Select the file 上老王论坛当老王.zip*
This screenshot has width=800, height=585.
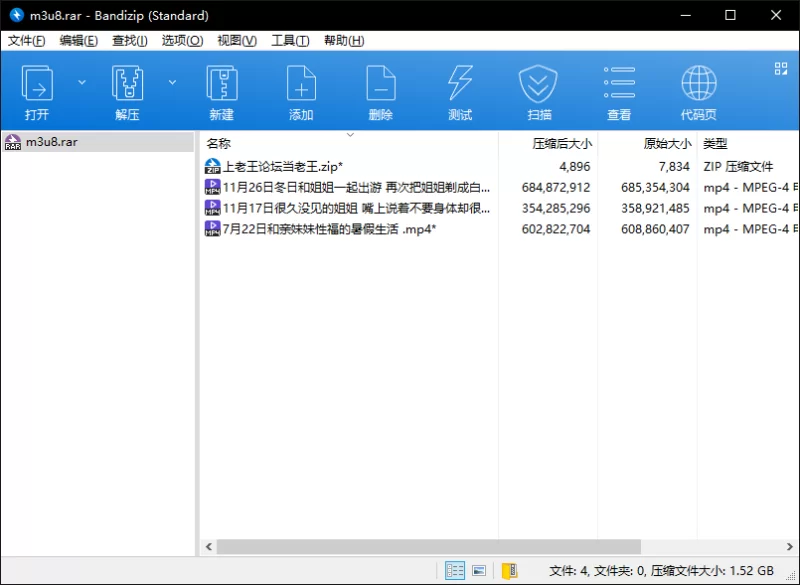[283, 166]
